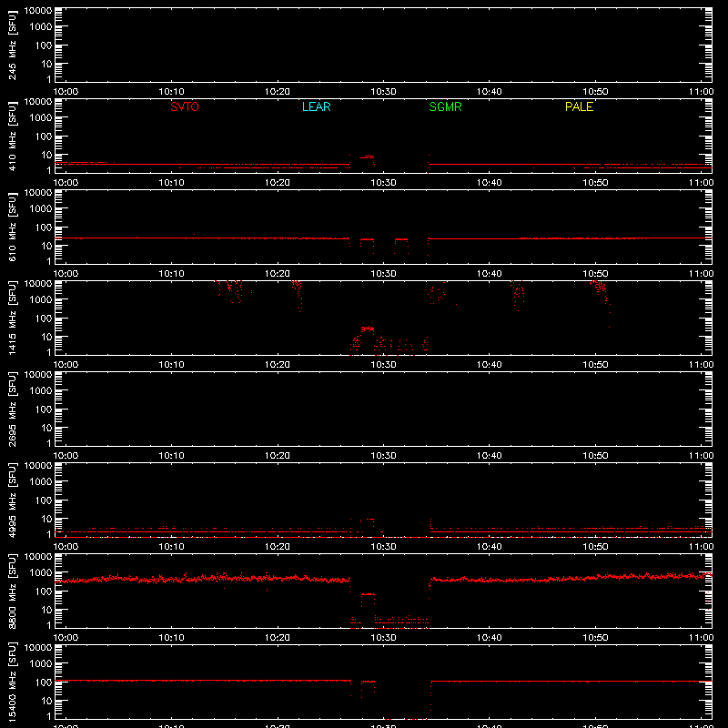The width and height of the screenshot is (728, 728).
Task: Select the 610 MHz [SFU] axis label
Action: pos(12,227)
